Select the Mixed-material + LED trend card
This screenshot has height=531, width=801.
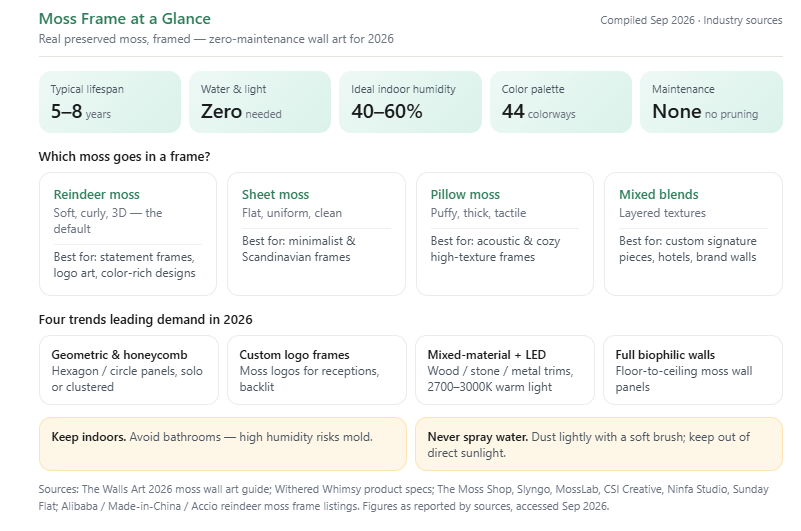(x=505, y=370)
